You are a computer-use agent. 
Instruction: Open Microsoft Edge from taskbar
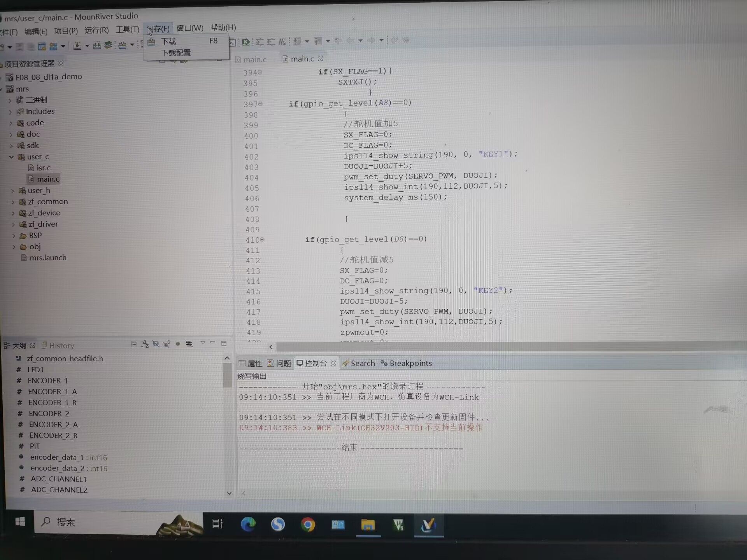tap(248, 525)
